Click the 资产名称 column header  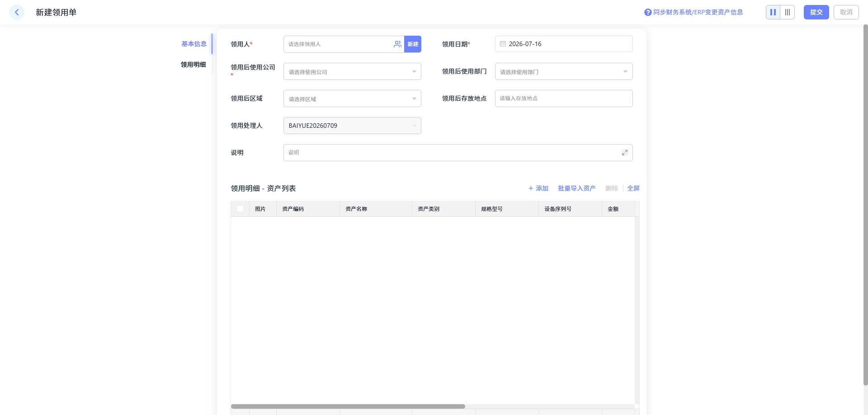tap(376, 209)
